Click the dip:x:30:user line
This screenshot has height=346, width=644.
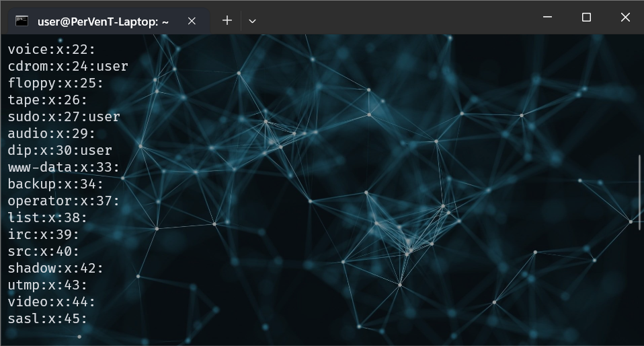60,150
